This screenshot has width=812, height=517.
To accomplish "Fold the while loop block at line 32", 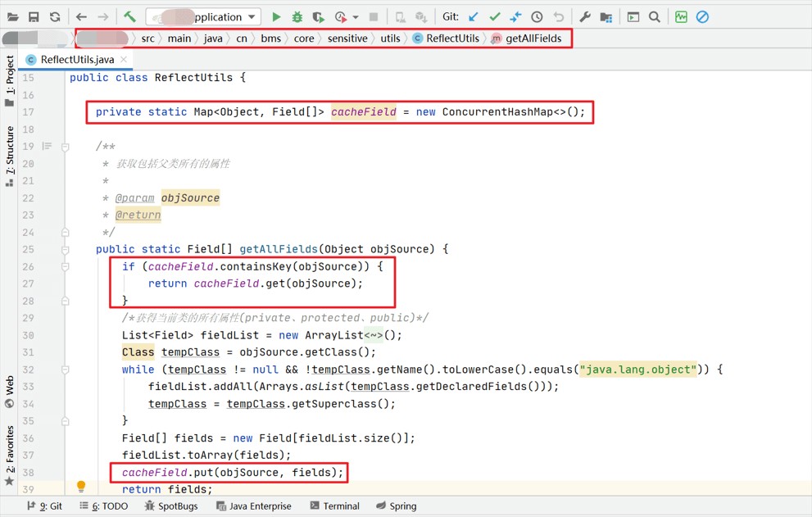I will pos(66,370).
